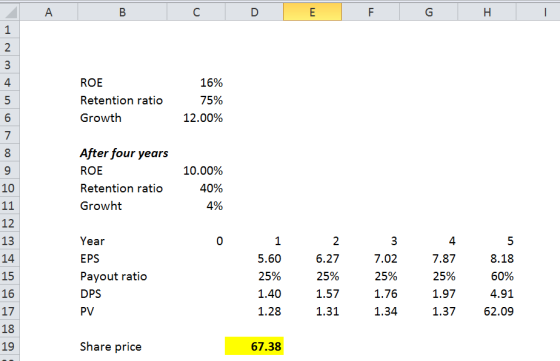Click the Year 0 cell

(x=220, y=241)
